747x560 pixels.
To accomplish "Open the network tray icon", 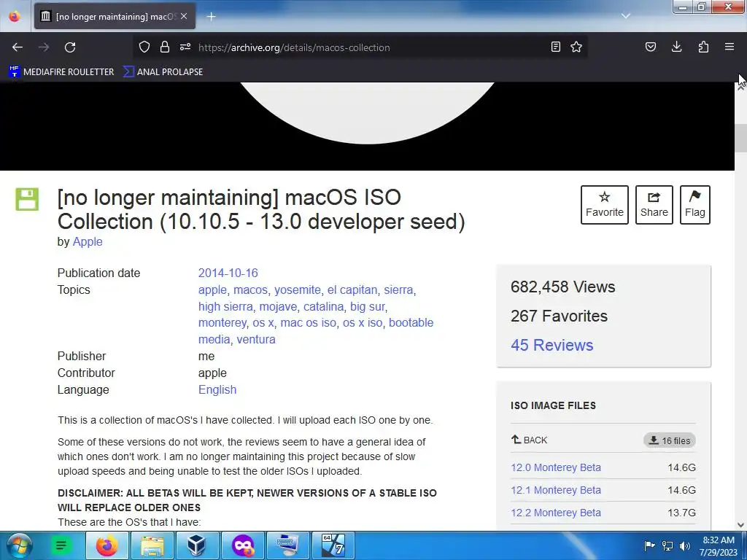I will tap(667, 546).
